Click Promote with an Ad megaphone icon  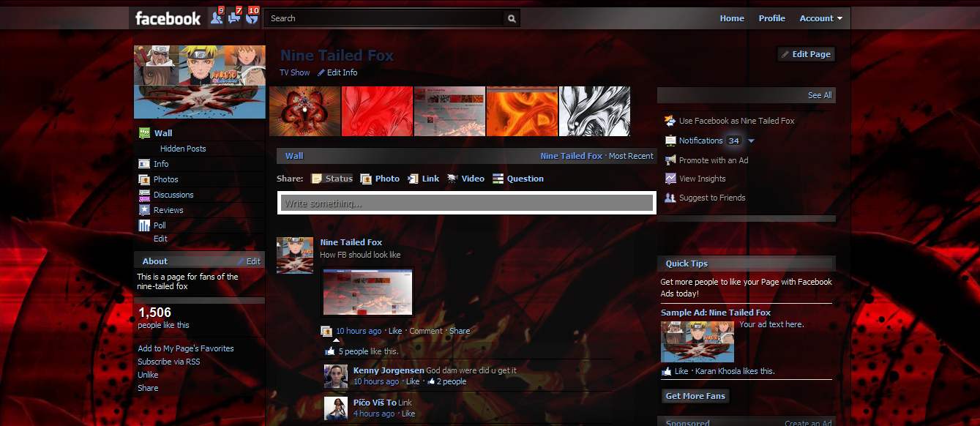click(670, 160)
